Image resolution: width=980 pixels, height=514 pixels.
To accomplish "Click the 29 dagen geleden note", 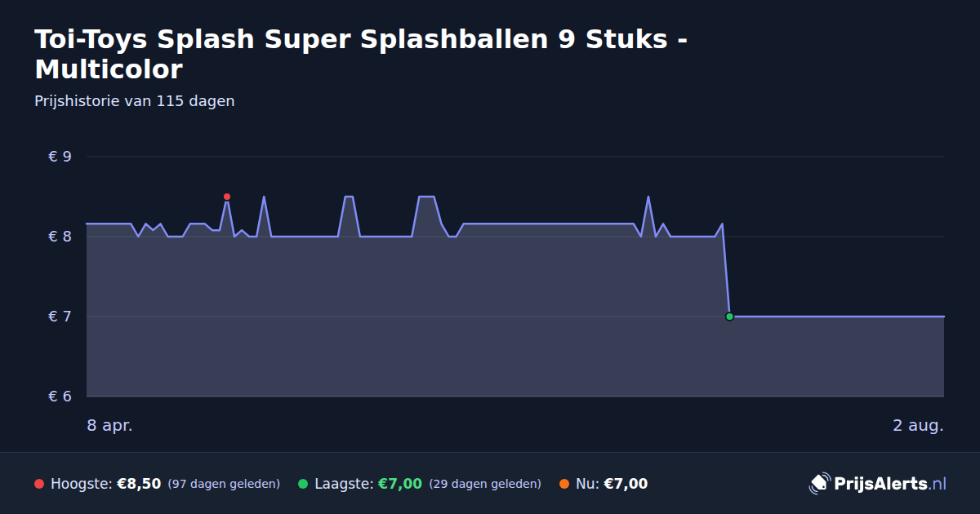I will point(485,484).
